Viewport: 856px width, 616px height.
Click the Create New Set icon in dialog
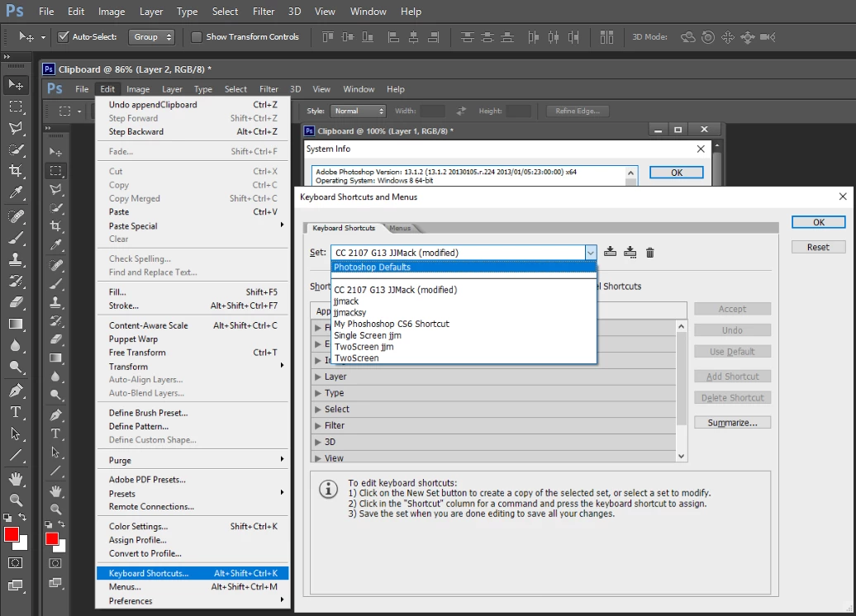point(630,252)
